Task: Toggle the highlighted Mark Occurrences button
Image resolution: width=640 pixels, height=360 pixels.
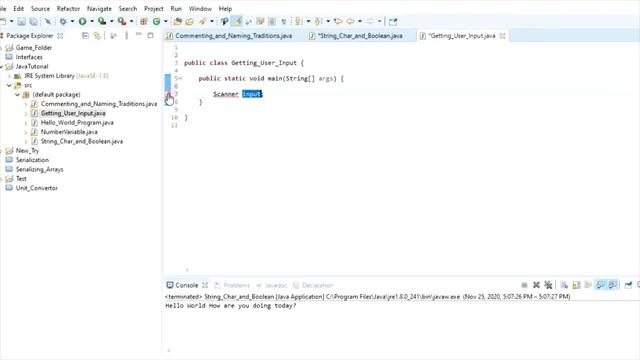Action: tap(236, 21)
